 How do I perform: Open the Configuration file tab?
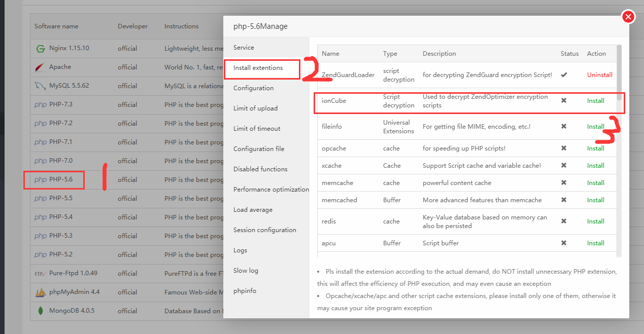point(266,149)
